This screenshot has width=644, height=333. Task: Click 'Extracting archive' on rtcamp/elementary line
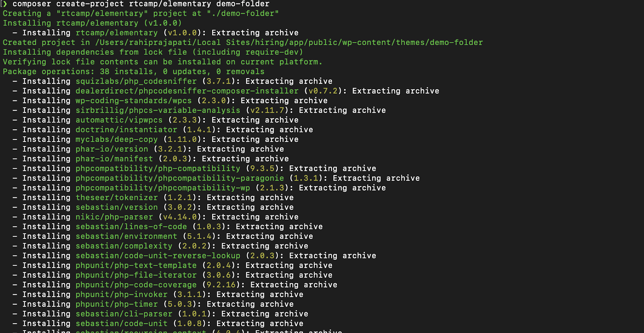click(x=255, y=33)
